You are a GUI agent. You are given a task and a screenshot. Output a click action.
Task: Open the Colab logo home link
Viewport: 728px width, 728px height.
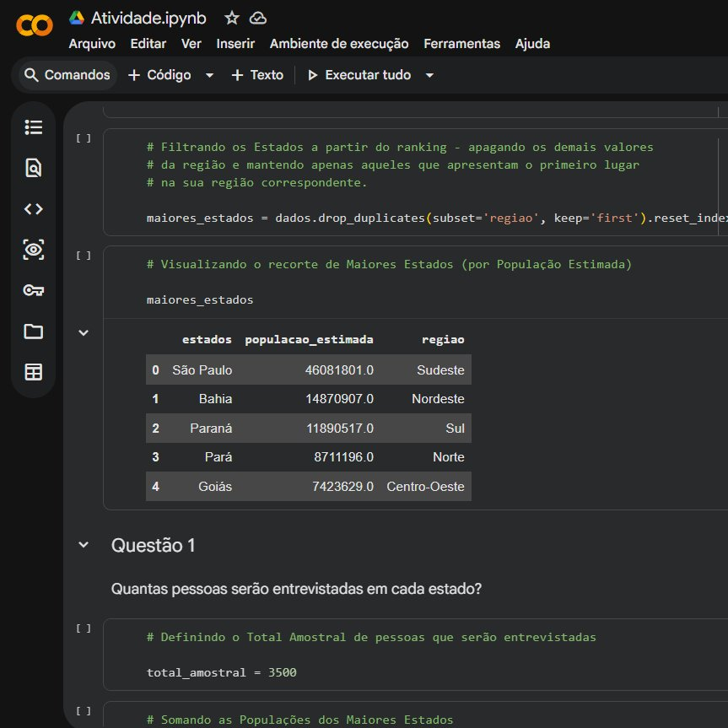pos(35,25)
